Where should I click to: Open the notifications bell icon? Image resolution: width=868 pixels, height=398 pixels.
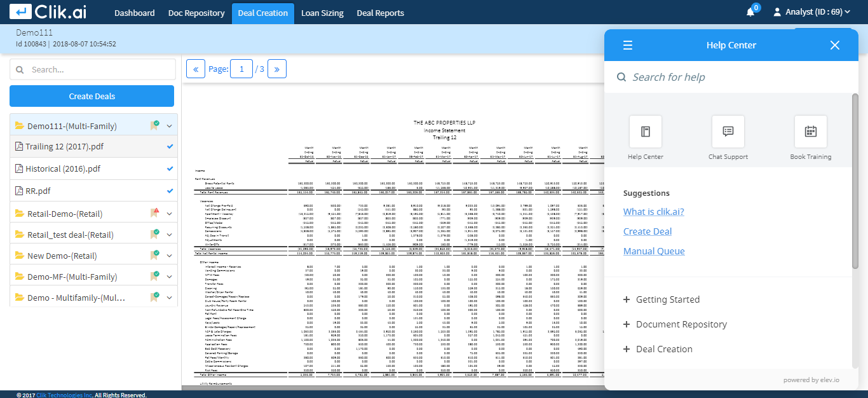tap(751, 12)
